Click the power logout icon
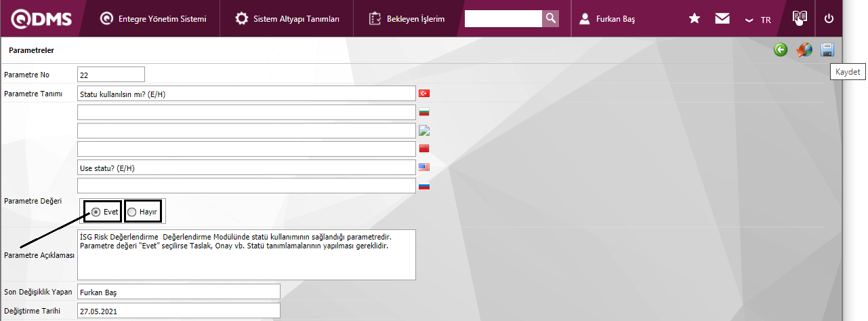 pyautogui.click(x=829, y=19)
